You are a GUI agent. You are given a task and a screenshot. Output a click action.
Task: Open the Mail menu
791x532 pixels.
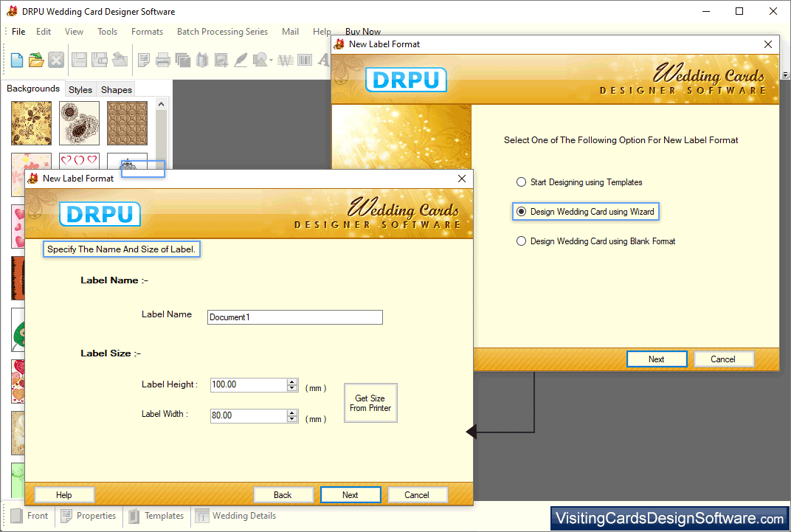point(290,31)
